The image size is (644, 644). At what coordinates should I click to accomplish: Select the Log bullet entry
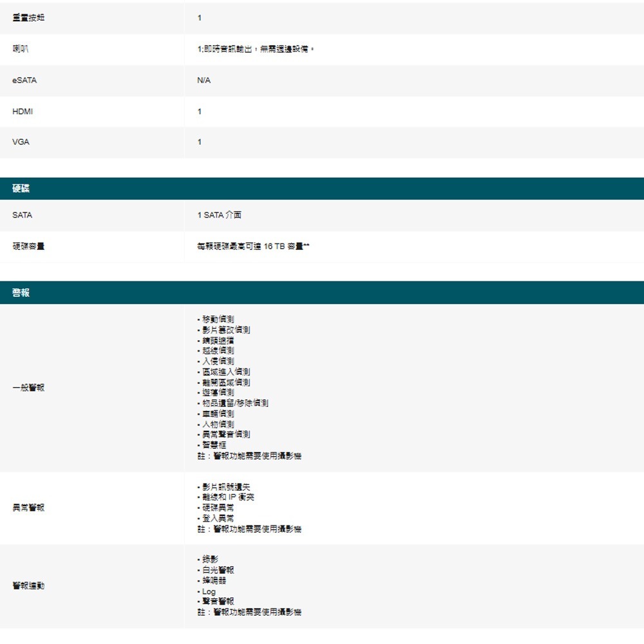click(x=207, y=591)
